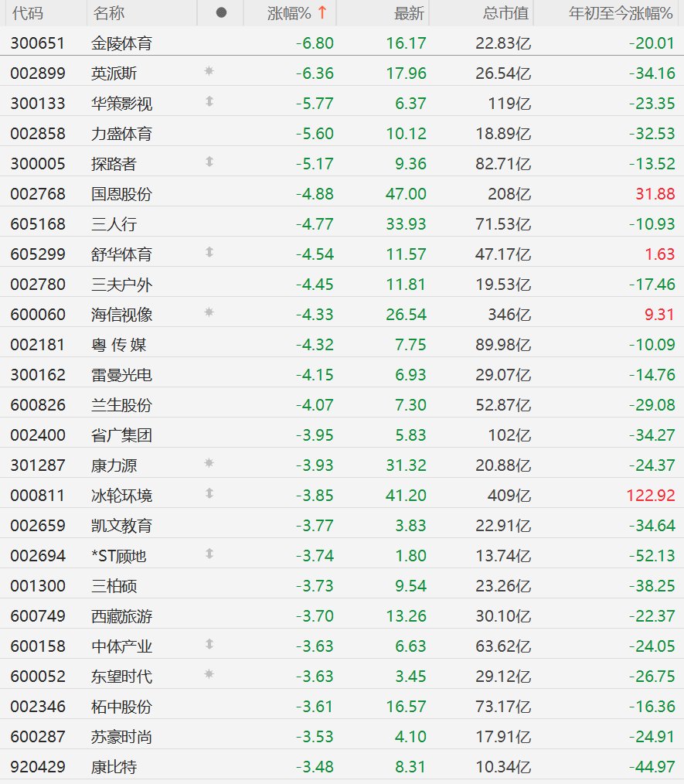
Task: Click the up-down arrow marker for 探路者
Action: pos(209,162)
